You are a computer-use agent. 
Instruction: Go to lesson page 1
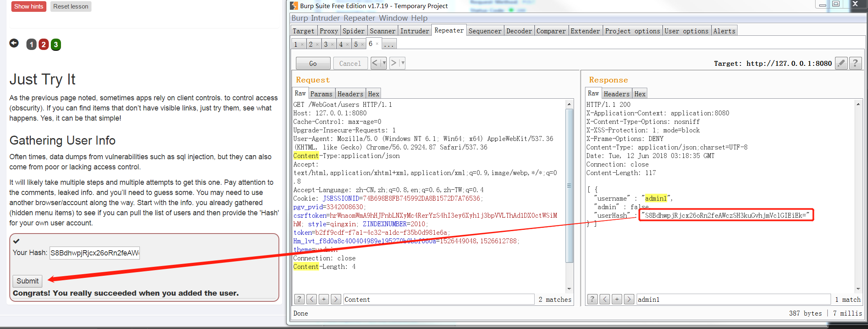pos(31,44)
